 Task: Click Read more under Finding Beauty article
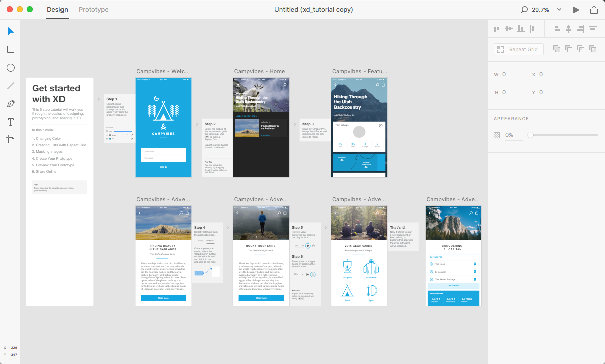tap(163, 298)
